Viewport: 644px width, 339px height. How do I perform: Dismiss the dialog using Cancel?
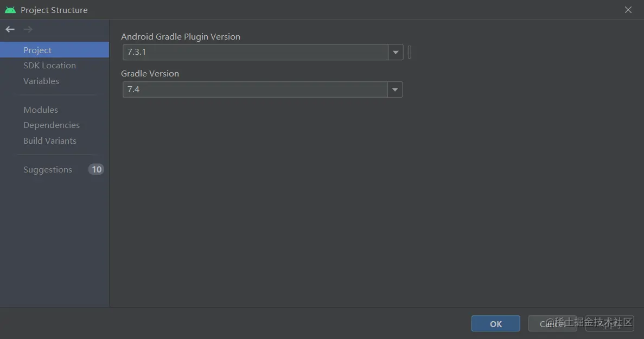pos(552,323)
